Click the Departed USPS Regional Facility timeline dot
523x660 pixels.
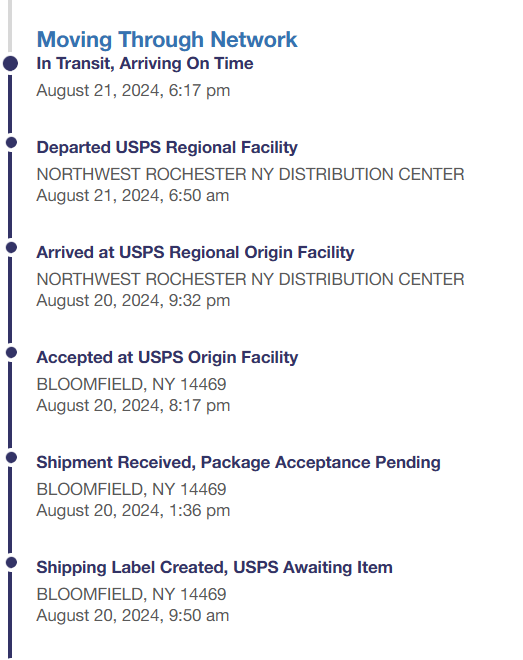pos(11,143)
